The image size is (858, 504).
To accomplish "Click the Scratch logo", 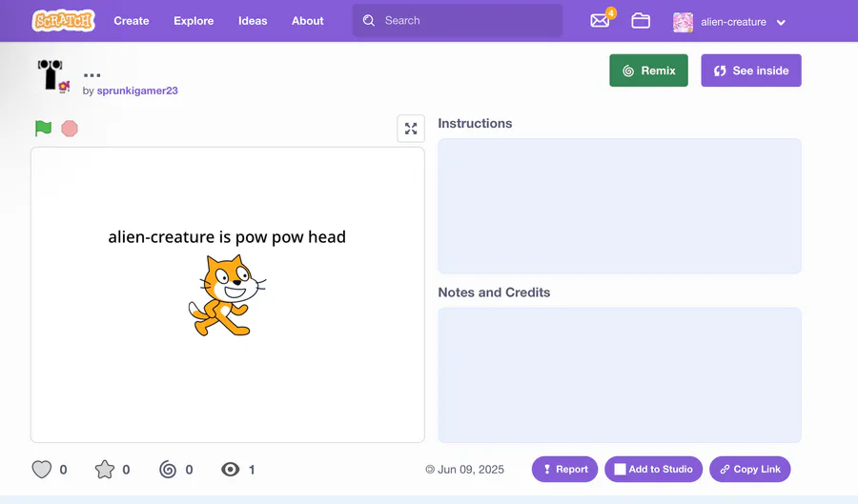I will click(63, 21).
